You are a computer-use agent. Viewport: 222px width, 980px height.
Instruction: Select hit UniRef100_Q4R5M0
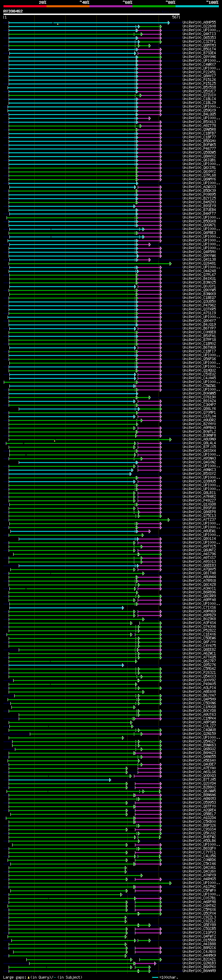[x=199, y=251]
